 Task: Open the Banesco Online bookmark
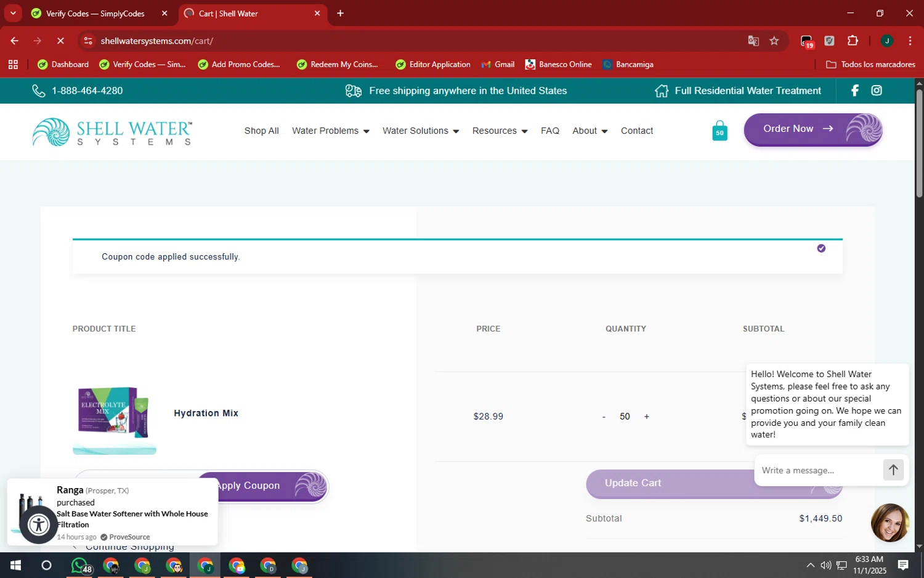click(x=558, y=64)
